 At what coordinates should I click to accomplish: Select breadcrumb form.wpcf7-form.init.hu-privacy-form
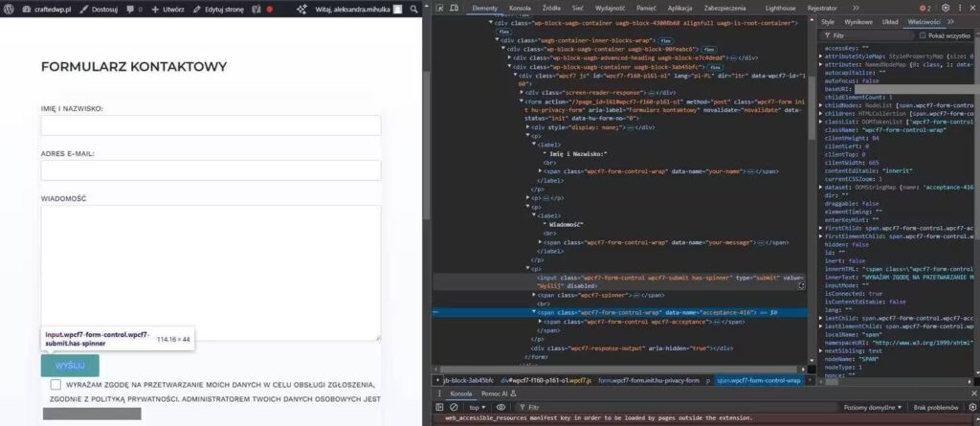pyautogui.click(x=649, y=380)
